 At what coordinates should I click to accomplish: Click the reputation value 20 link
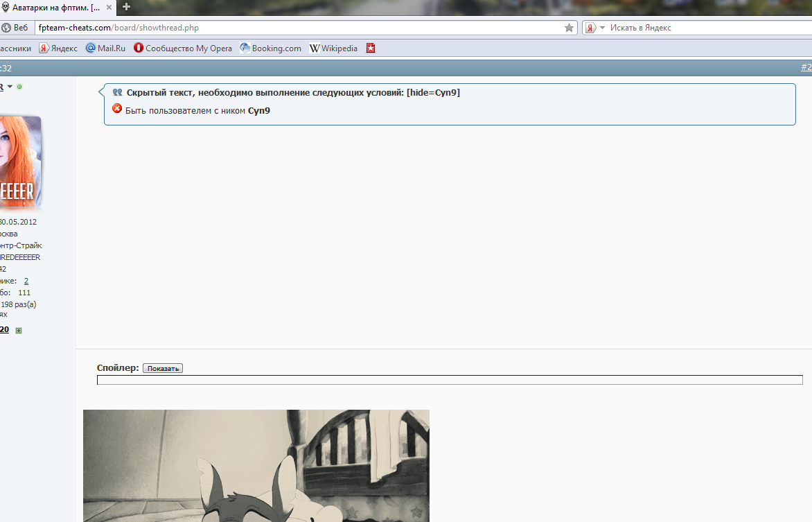tap(5, 330)
